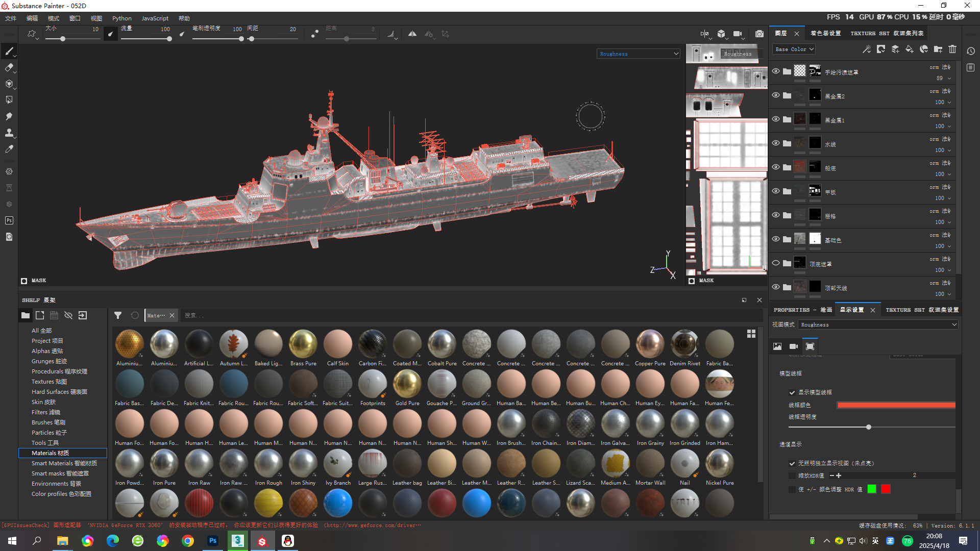The height and width of the screenshot is (551, 980).
Task: Click the red 线框颜色 color swatch
Action: [896, 405]
